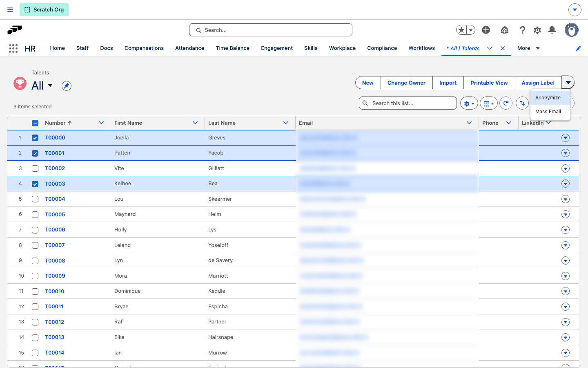Go to the Compensations tab

pyautogui.click(x=144, y=48)
